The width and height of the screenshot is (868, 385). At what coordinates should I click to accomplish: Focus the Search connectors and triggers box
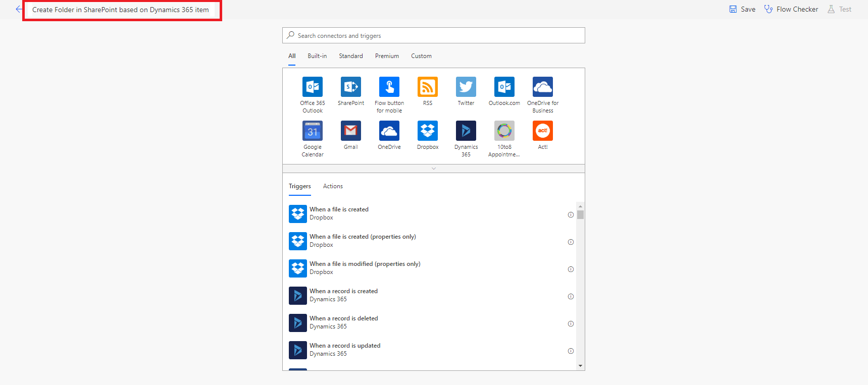click(x=434, y=35)
